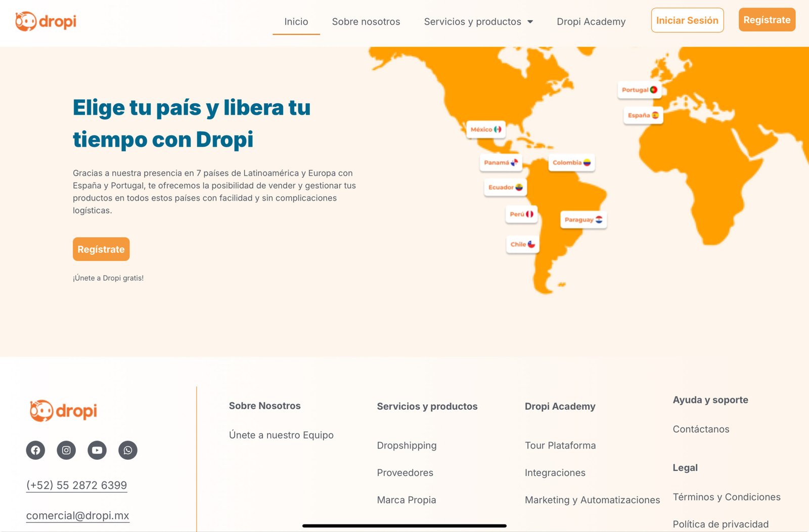Select the Paraguay marker on the map
809x532 pixels.
click(x=583, y=220)
